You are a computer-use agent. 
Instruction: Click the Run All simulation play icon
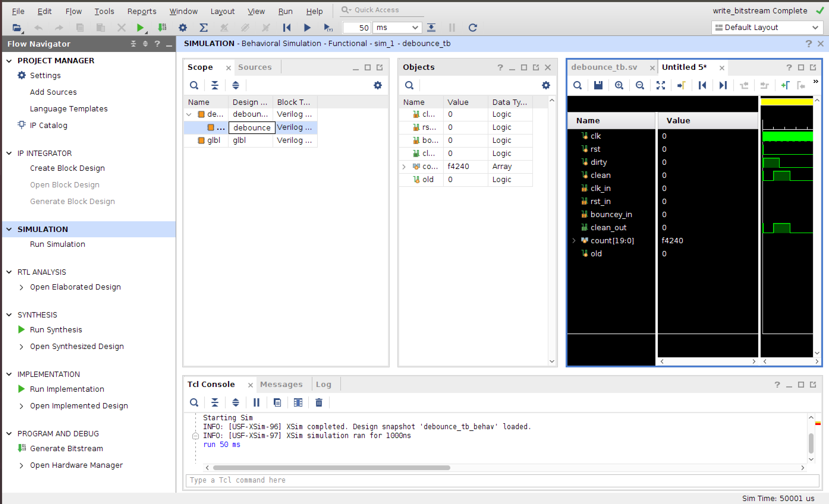[307, 28]
